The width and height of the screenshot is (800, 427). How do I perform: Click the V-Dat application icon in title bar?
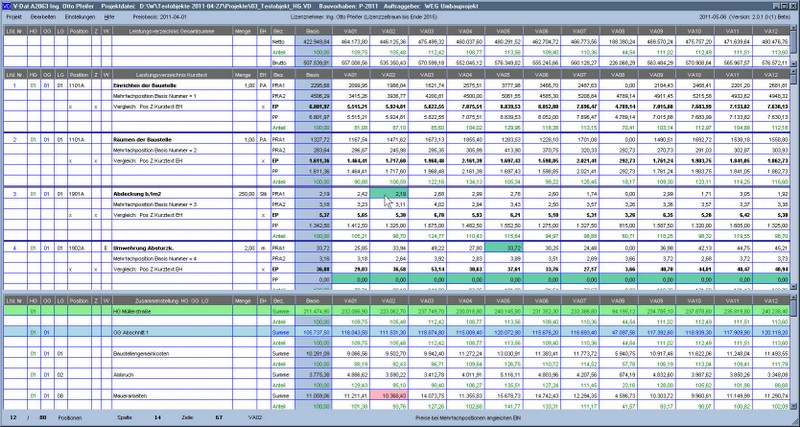click(x=6, y=6)
